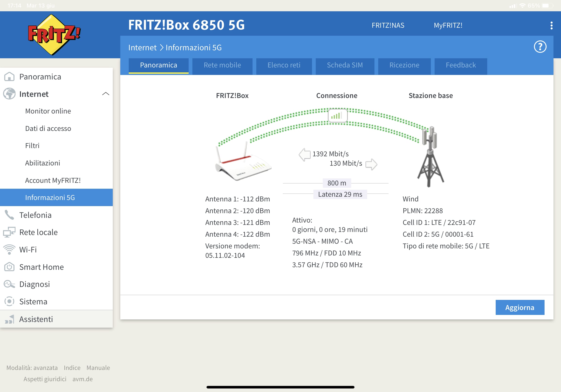Open Account MyFRITZ! submenu item
Image resolution: width=561 pixels, height=392 pixels.
point(56,180)
